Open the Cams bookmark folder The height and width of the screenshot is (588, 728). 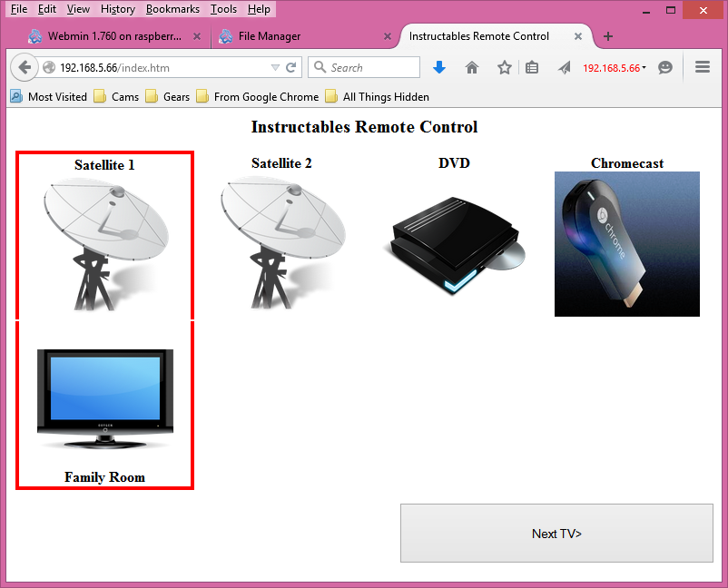[x=116, y=96]
